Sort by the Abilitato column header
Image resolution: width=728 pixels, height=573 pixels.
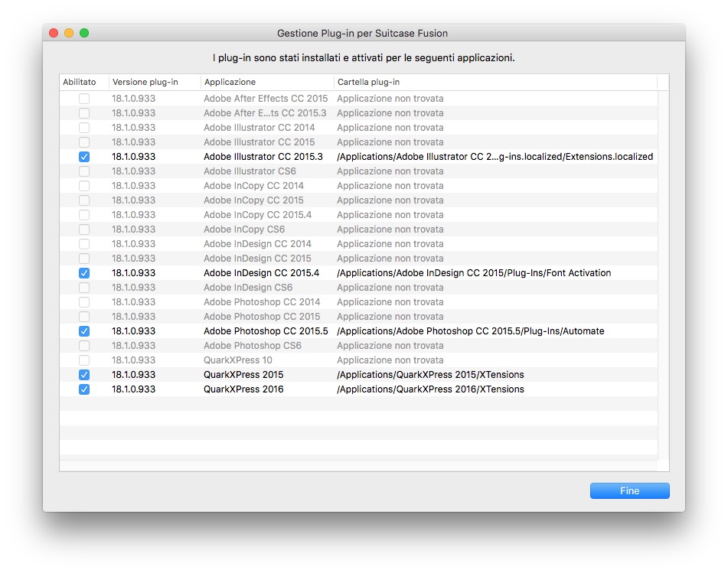84,82
